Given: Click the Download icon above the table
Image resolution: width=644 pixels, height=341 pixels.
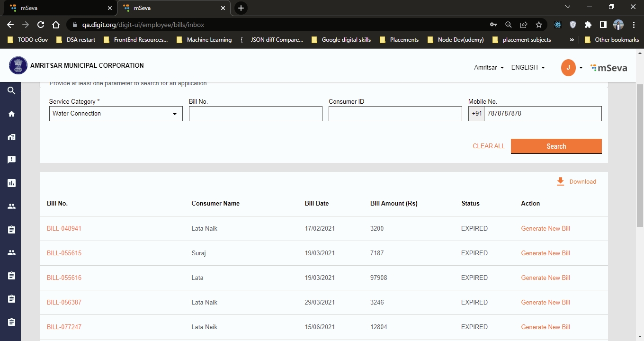Looking at the screenshot, I should [x=561, y=181].
